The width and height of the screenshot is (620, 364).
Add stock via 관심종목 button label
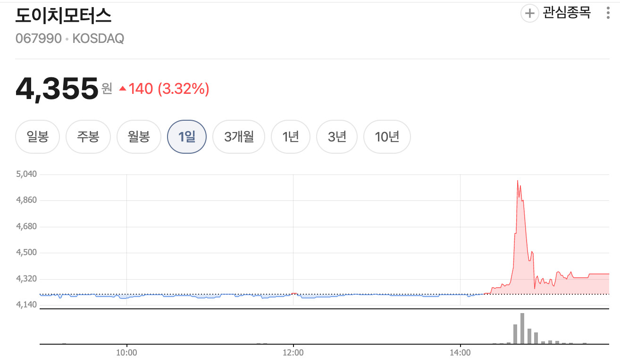(x=567, y=13)
